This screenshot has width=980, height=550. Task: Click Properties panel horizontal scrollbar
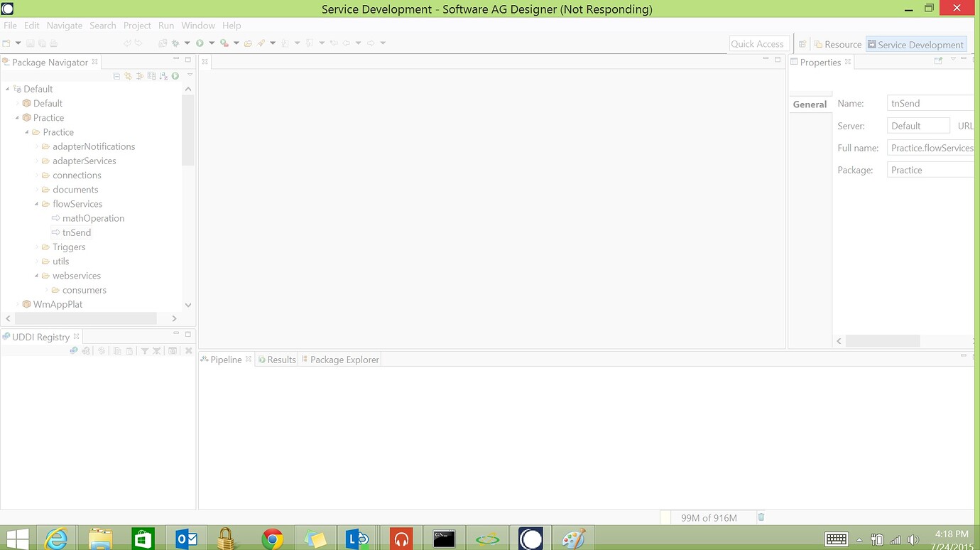[x=882, y=341]
